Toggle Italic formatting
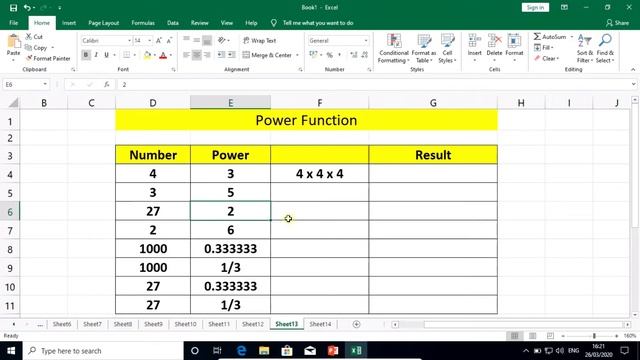The width and height of the screenshot is (640, 360). (96, 55)
